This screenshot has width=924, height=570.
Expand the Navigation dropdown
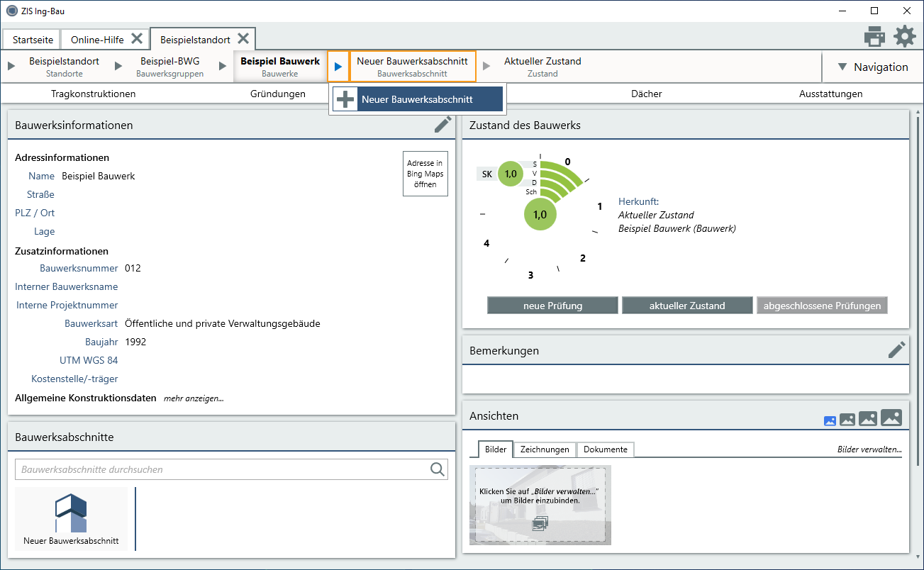tap(872, 67)
